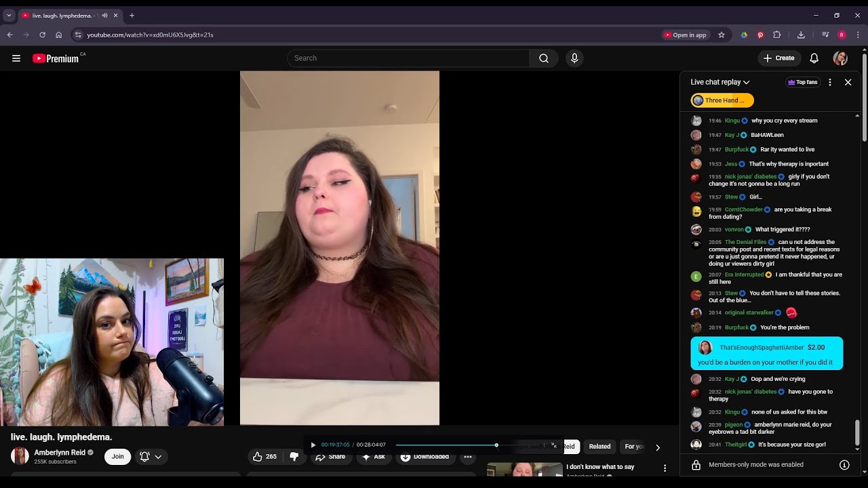This screenshot has width=868, height=488.
Task: Click the main video player
Action: pos(340,248)
